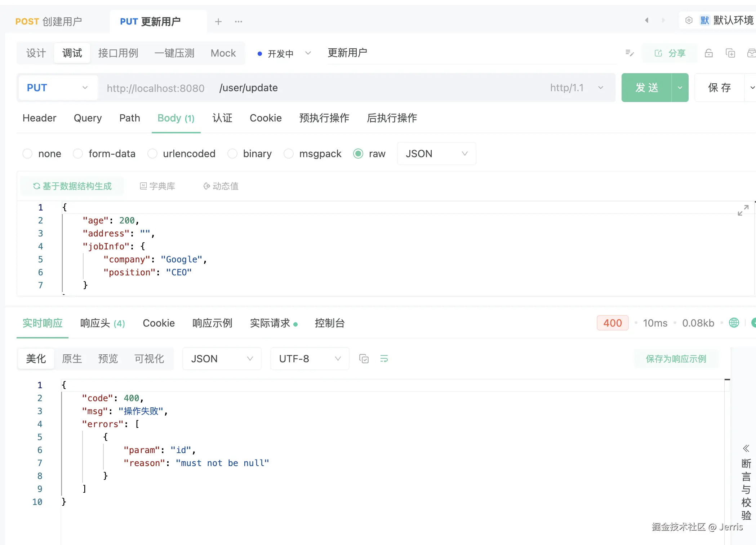Open the save button dropdown arrow
This screenshot has width=756, height=545.
point(751,88)
